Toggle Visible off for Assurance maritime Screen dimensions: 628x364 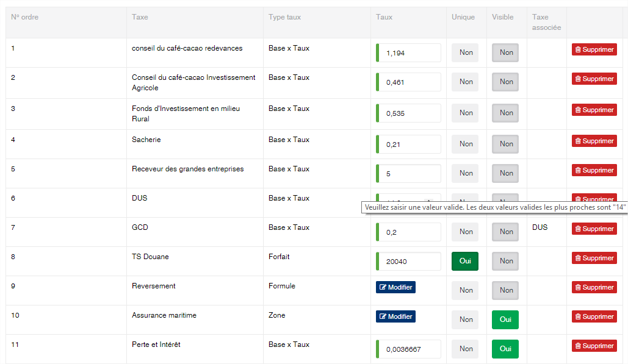(505, 319)
